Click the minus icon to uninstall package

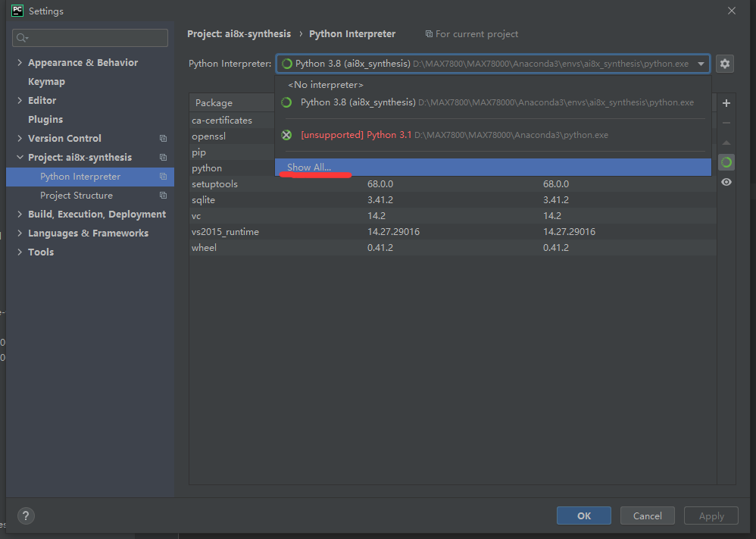726,123
